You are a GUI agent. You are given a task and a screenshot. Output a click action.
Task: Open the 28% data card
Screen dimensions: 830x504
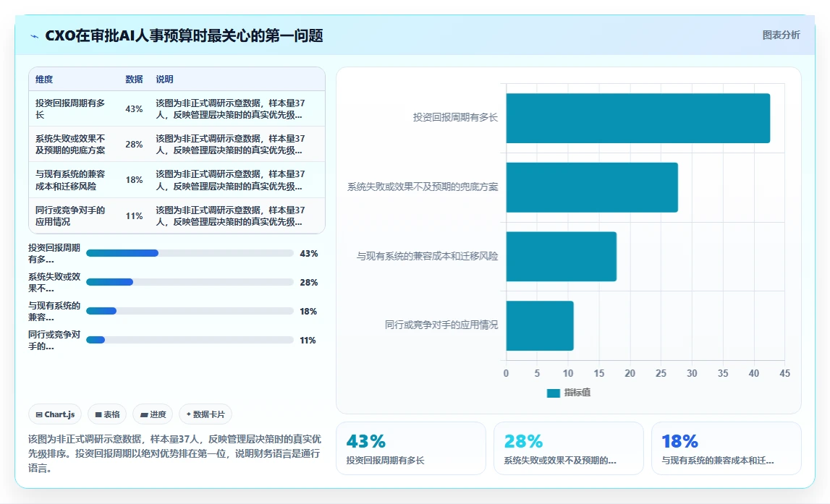(569, 448)
